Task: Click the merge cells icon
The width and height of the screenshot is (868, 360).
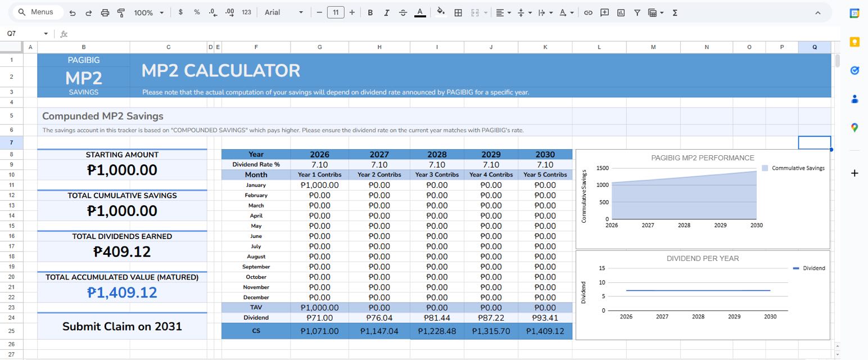Action: tap(474, 12)
